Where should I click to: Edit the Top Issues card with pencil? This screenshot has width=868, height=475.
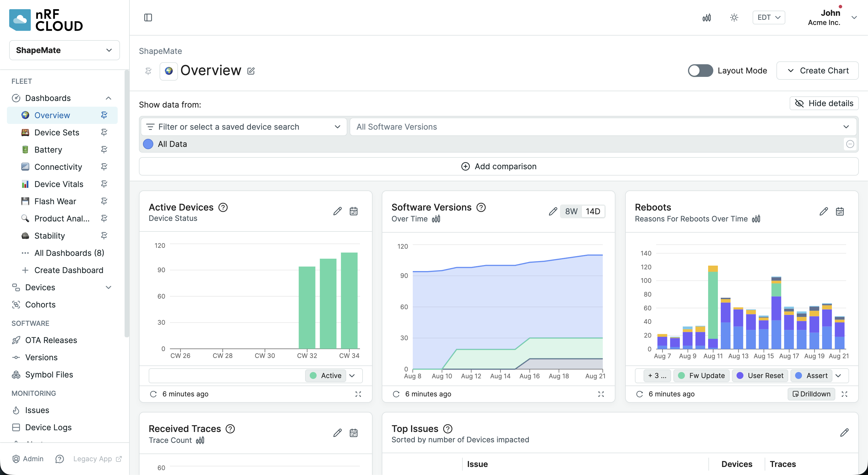(844, 433)
